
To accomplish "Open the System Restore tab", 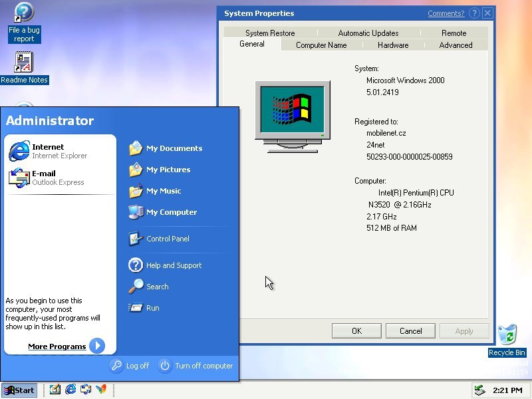I will tap(270, 33).
